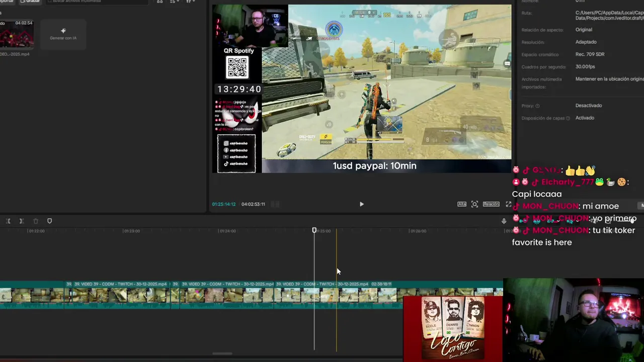Viewport: 644px width, 362px height.
Task: Open fullscreen preview icon
Action: (508, 204)
